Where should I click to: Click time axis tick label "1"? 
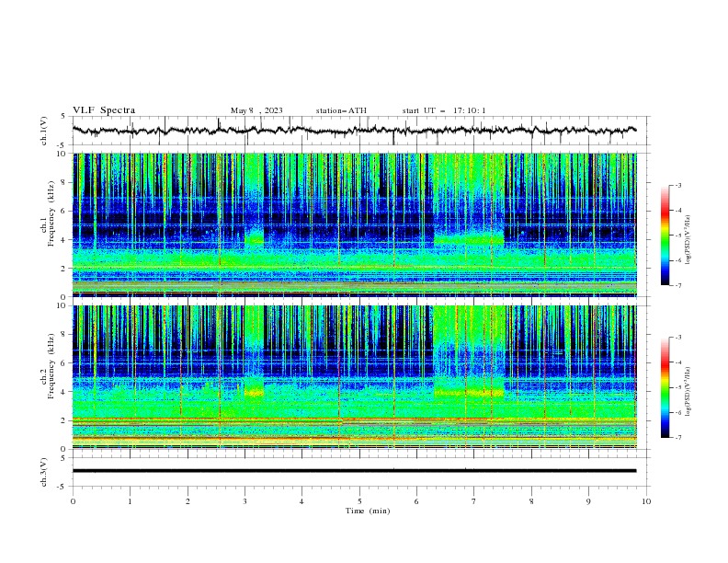point(130,501)
